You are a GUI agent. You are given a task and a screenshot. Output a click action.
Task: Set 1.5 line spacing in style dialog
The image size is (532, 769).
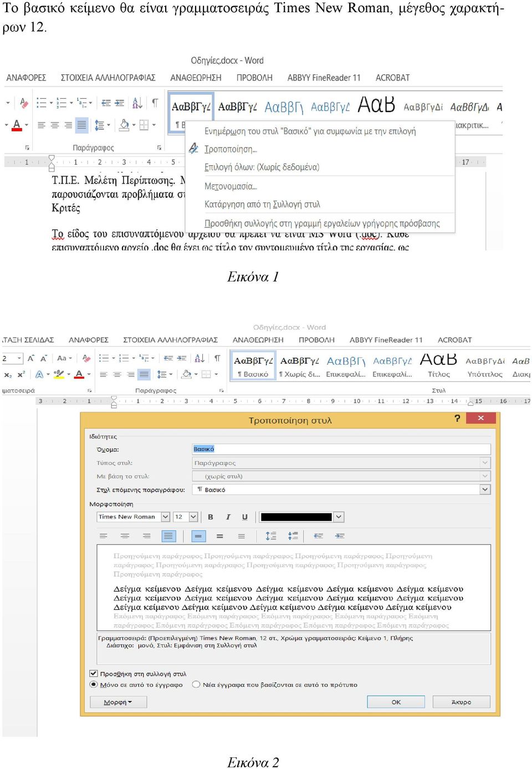[220, 536]
